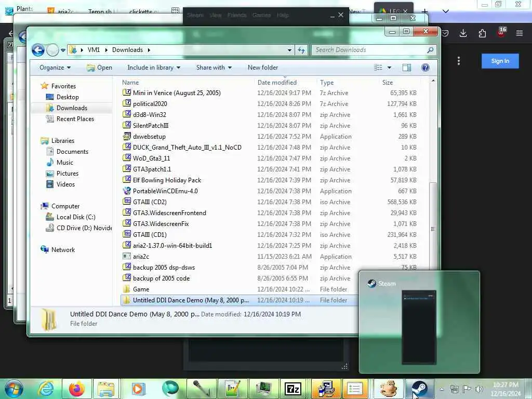Click 7-Zip taskbar icon
Screen dimensions: 532x399
click(x=293, y=389)
